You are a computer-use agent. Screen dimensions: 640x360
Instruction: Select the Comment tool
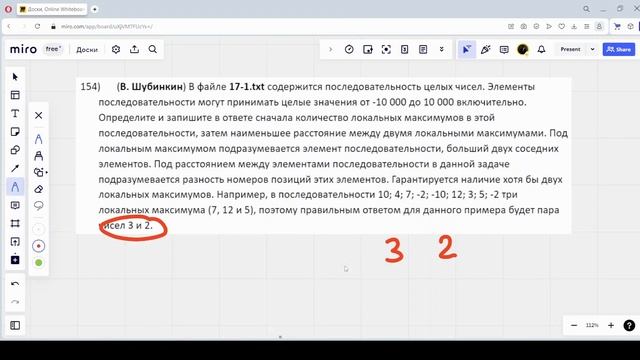coord(15,205)
